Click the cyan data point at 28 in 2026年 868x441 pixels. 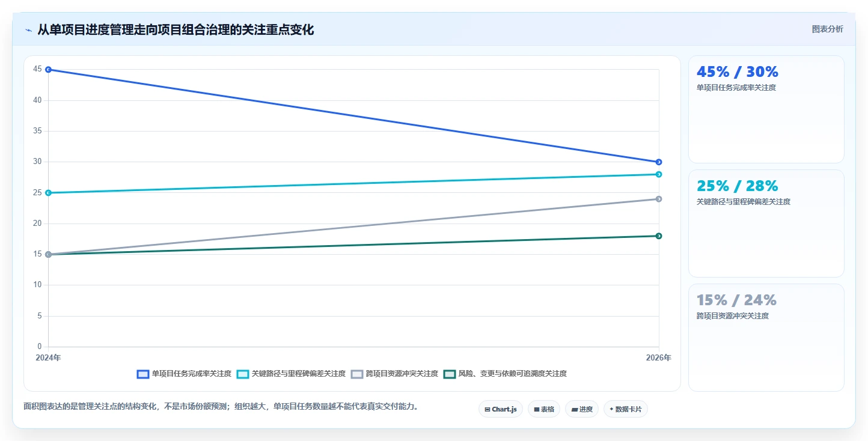pyautogui.click(x=659, y=174)
